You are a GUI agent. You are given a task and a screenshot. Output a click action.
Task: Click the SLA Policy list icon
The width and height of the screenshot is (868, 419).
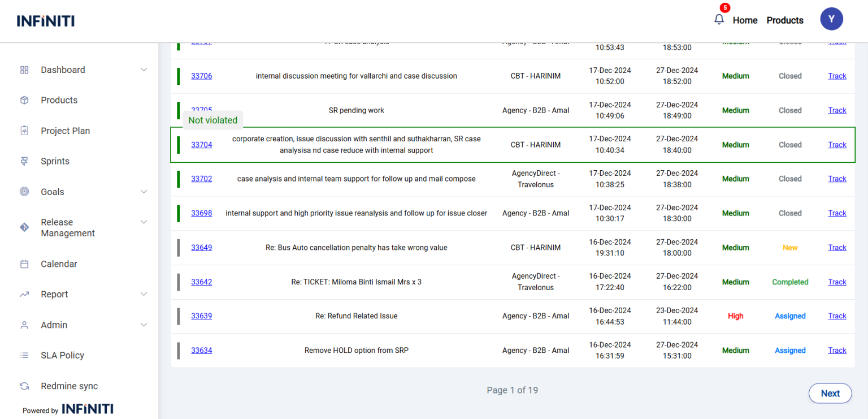click(x=24, y=356)
